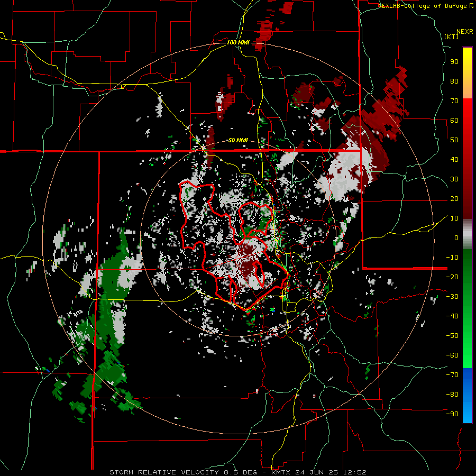Viewport: 476px width, 476px height.
Task: Click the [KT] units label above color bar
Action: coord(452,36)
